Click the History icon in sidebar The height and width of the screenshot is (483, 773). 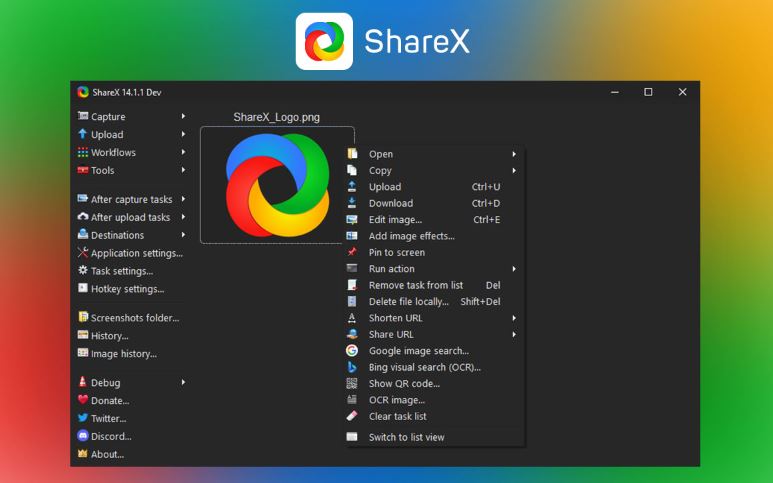pyautogui.click(x=83, y=335)
